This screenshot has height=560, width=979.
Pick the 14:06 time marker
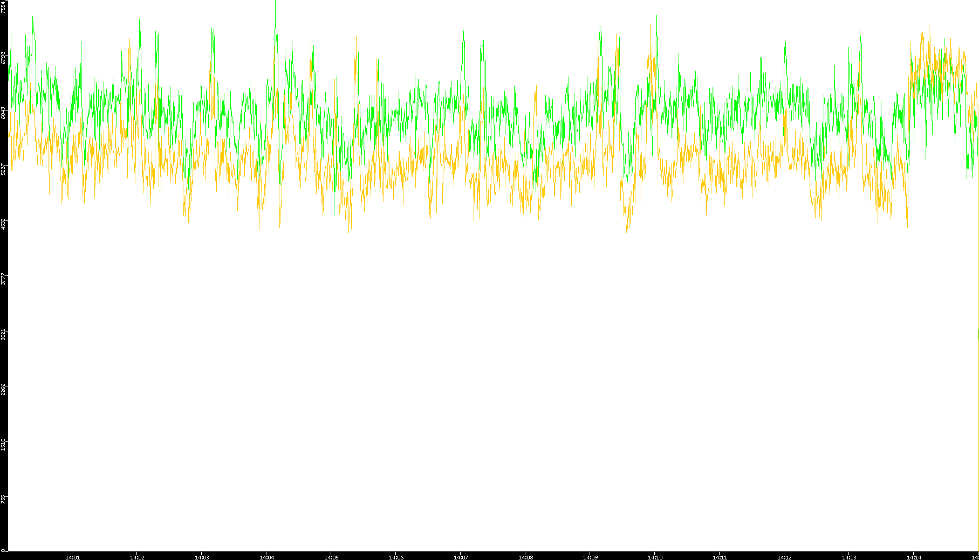pyautogui.click(x=396, y=557)
